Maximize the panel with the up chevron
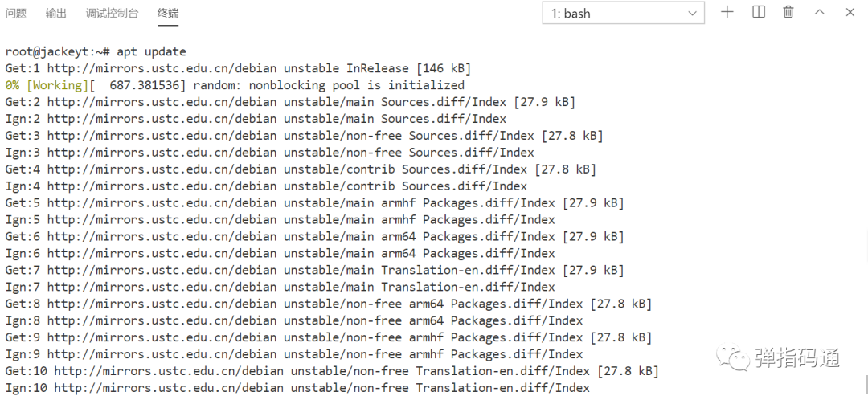 pos(819,12)
